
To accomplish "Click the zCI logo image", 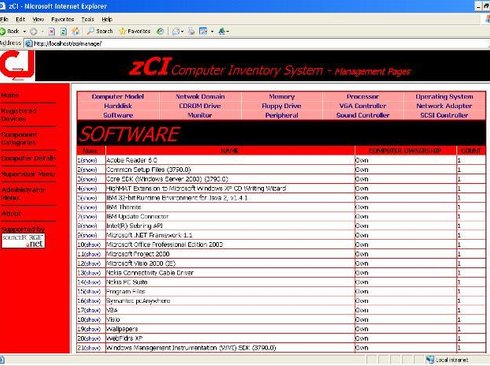I will point(17,65).
